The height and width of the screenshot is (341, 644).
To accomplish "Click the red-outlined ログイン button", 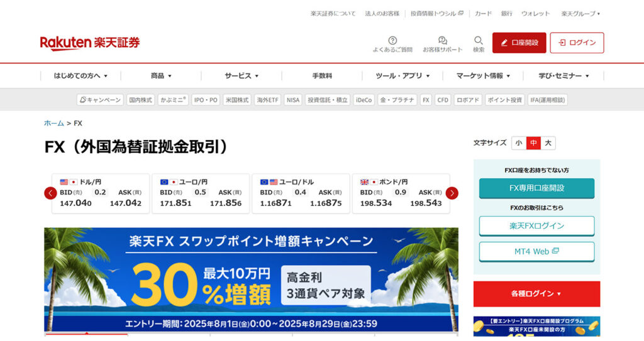I will [577, 43].
